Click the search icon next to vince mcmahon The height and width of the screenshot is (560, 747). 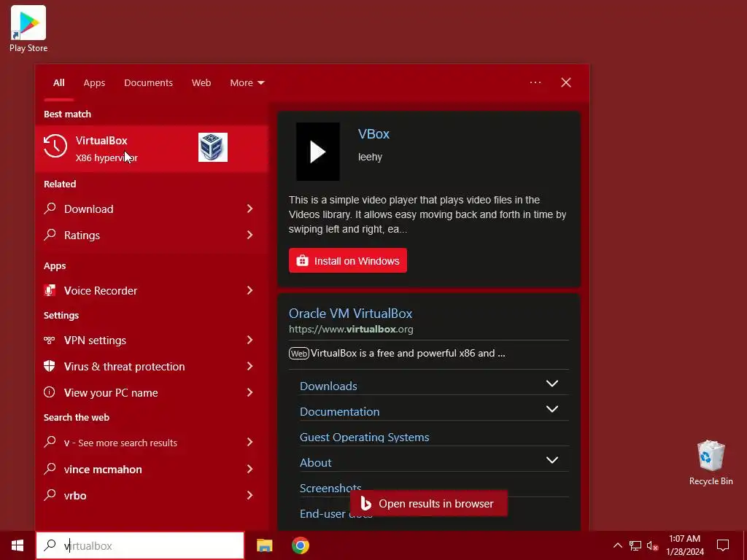click(x=50, y=469)
